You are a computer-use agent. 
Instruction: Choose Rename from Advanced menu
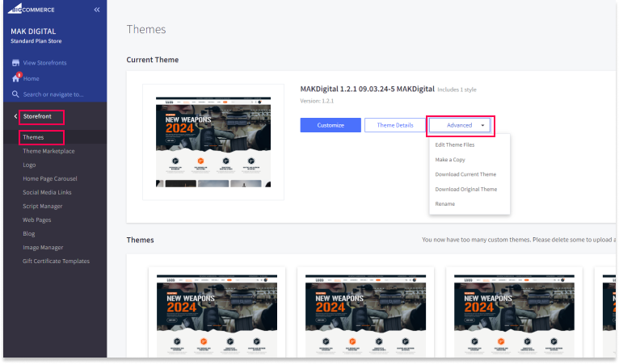[x=445, y=204]
